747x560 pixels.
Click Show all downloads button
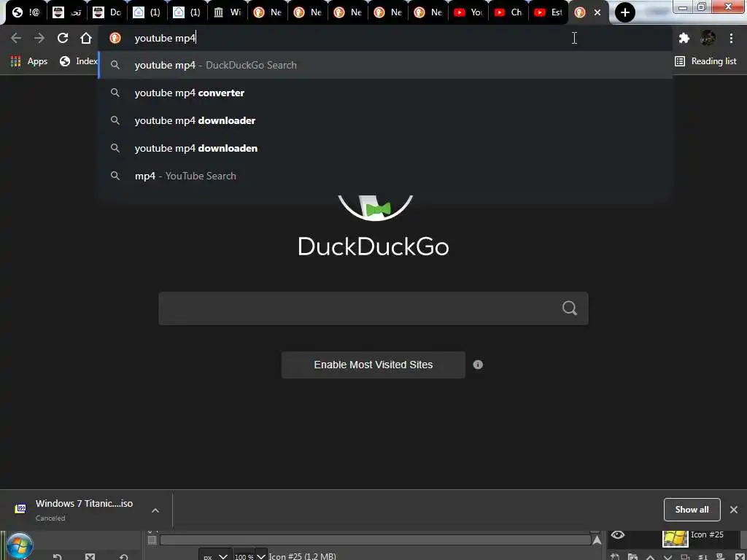tap(692, 510)
